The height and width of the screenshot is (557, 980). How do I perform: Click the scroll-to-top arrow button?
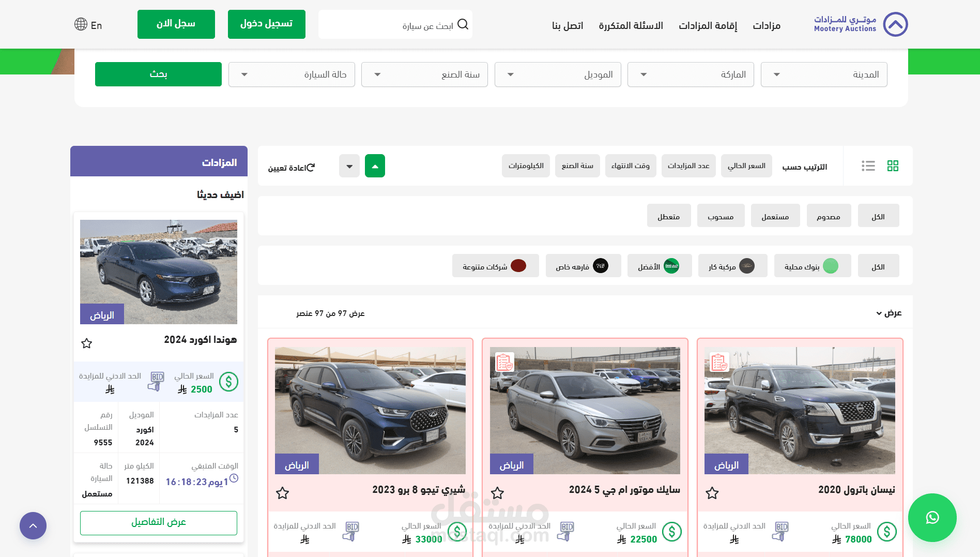coord(33,525)
